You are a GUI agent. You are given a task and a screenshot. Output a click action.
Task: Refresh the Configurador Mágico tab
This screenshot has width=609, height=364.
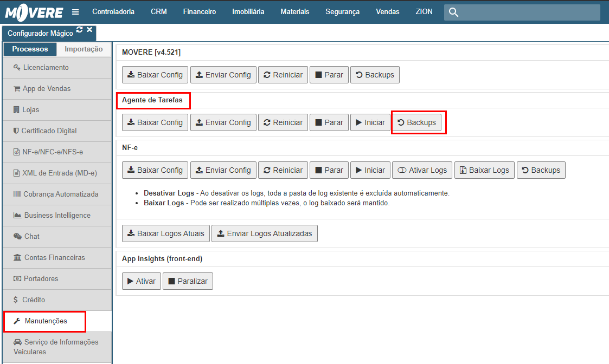coord(80,29)
